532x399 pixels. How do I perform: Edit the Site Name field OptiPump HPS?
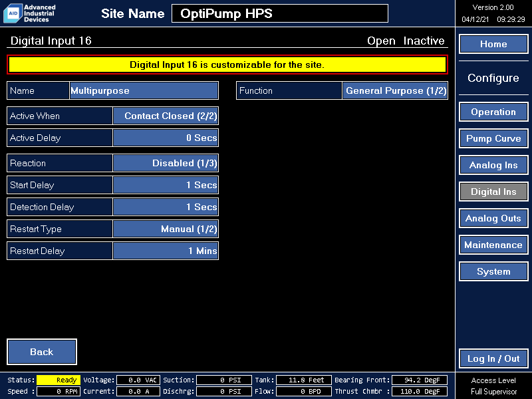pos(280,13)
